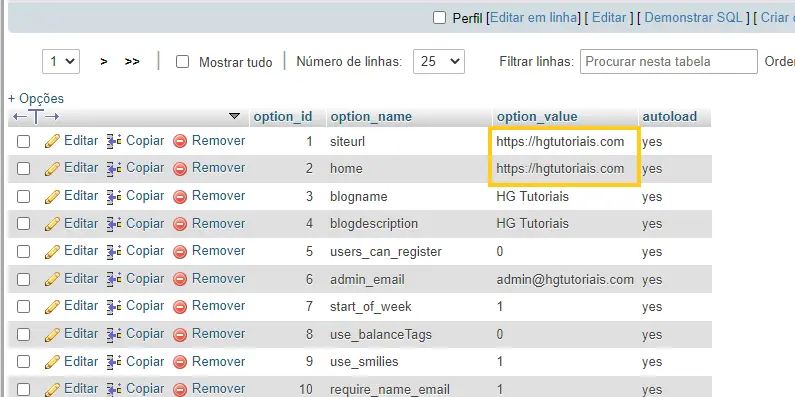This screenshot has height=397, width=795.
Task: Select the use_smilies row checkbox
Action: (x=23, y=362)
